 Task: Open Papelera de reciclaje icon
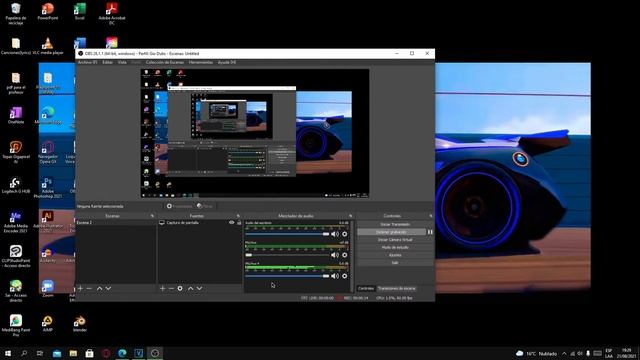coord(16,13)
